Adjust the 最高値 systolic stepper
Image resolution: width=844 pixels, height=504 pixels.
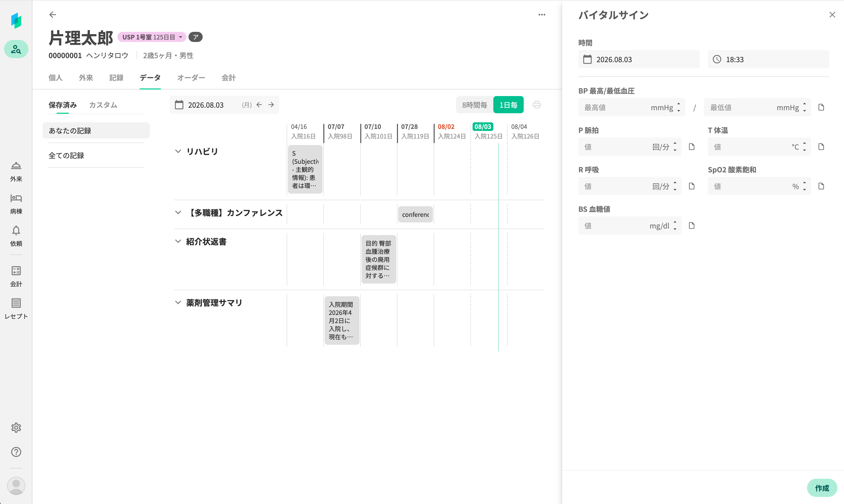(679, 107)
